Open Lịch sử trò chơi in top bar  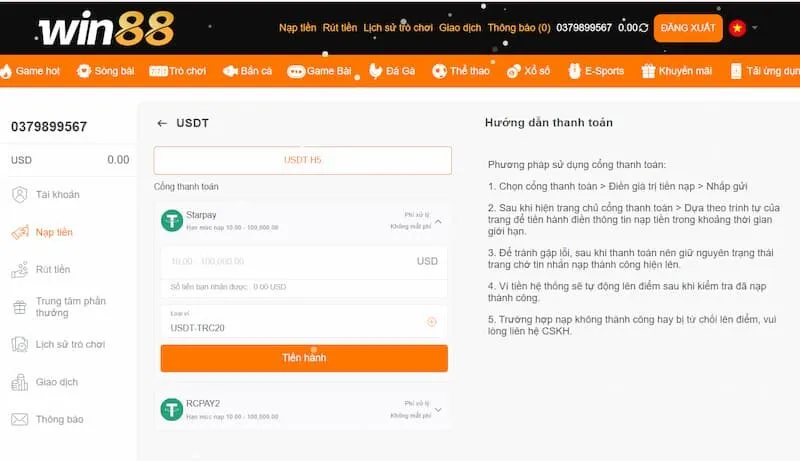pos(398,28)
